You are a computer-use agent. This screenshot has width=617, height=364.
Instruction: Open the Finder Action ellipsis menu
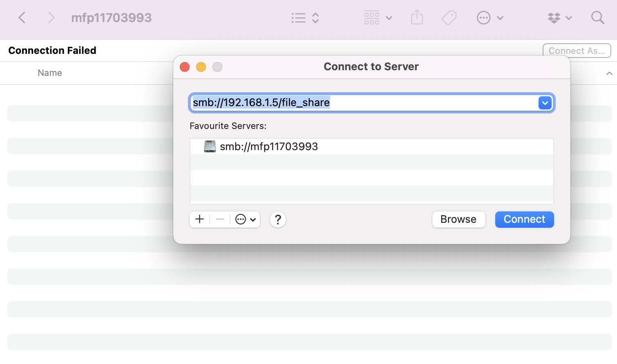pyautogui.click(x=483, y=18)
